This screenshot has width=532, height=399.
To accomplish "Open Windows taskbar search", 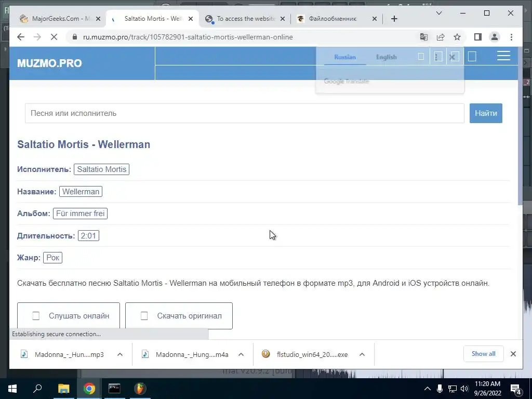I will click(x=37, y=388).
